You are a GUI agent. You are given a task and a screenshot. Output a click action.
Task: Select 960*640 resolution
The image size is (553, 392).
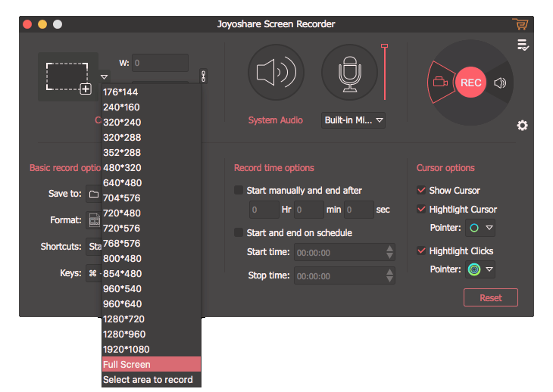click(152, 304)
